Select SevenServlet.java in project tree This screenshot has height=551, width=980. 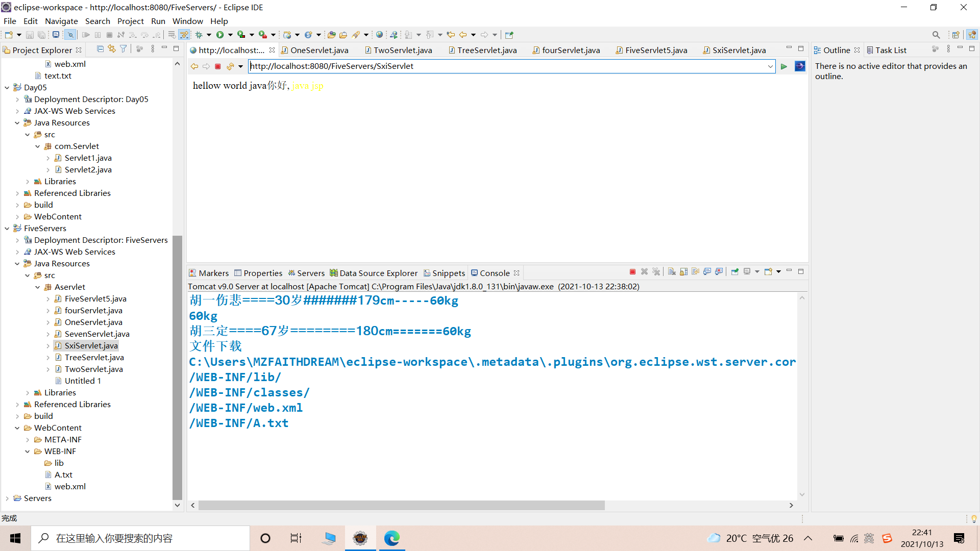coord(97,334)
